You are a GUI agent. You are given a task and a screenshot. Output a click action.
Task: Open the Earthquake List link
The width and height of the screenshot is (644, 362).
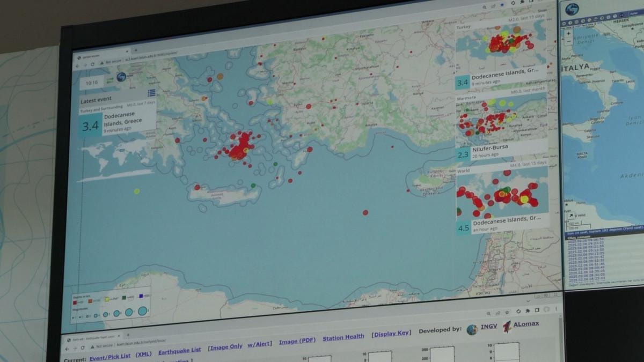(x=179, y=351)
